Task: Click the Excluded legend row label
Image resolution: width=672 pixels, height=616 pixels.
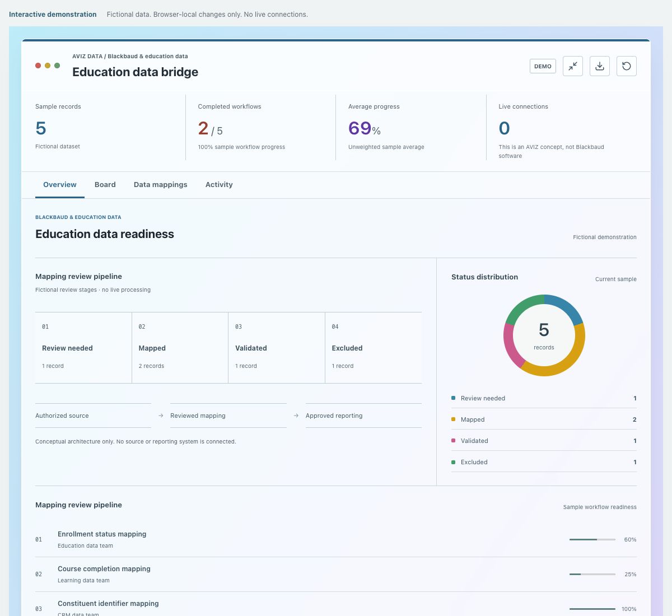Action: pos(474,462)
